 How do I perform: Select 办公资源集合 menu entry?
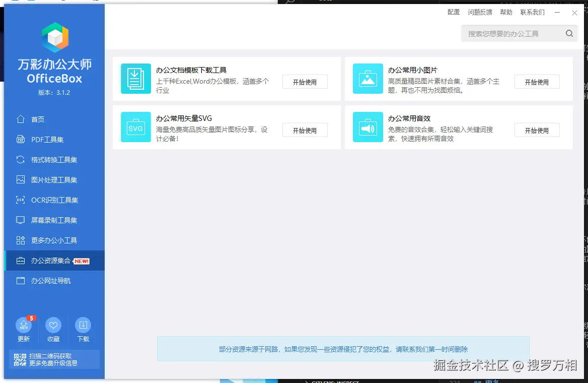54,261
